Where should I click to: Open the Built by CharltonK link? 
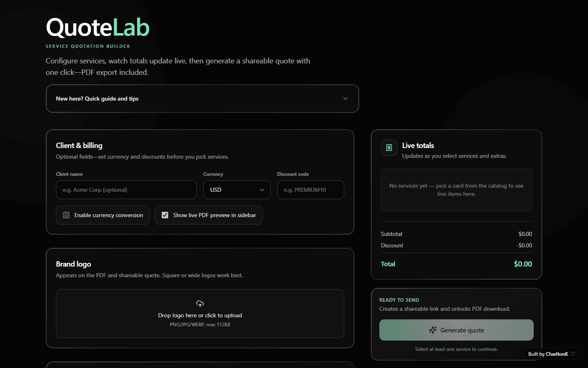pyautogui.click(x=550, y=354)
